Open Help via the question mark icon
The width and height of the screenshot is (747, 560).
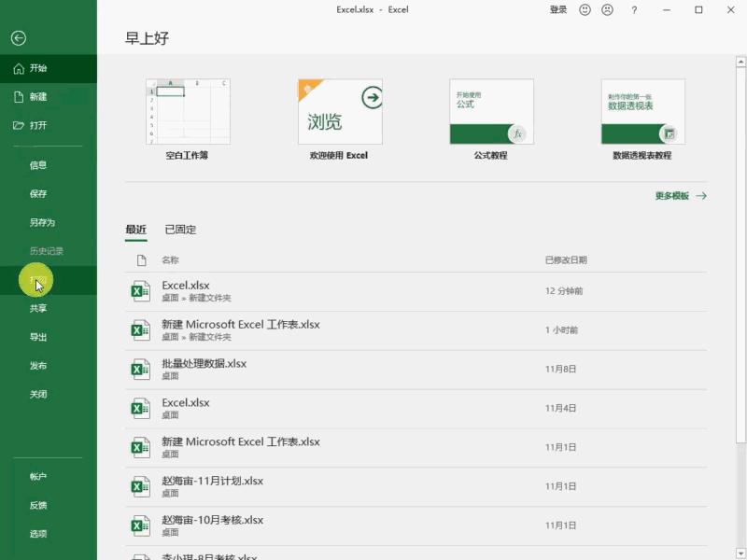tap(635, 9)
